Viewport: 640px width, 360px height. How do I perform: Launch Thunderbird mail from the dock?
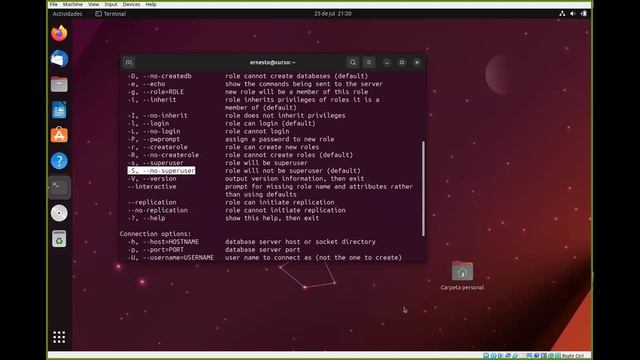[59, 59]
